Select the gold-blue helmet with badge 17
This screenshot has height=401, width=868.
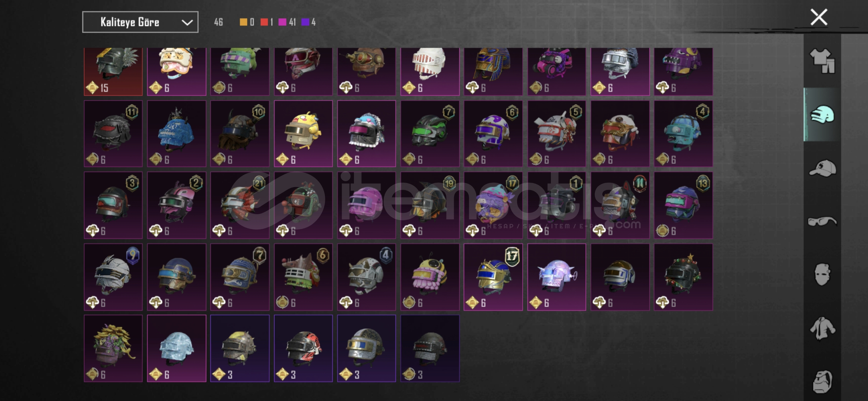pyautogui.click(x=493, y=277)
